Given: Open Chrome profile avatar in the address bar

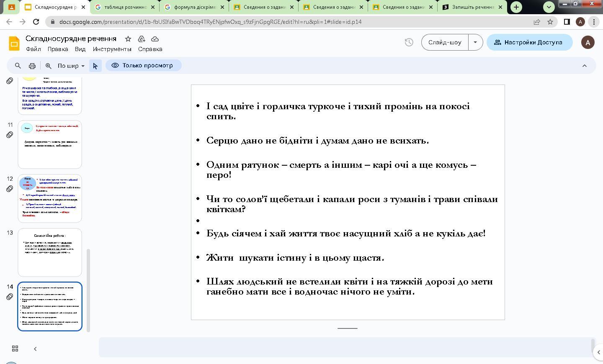Looking at the screenshot, I should 580,22.
